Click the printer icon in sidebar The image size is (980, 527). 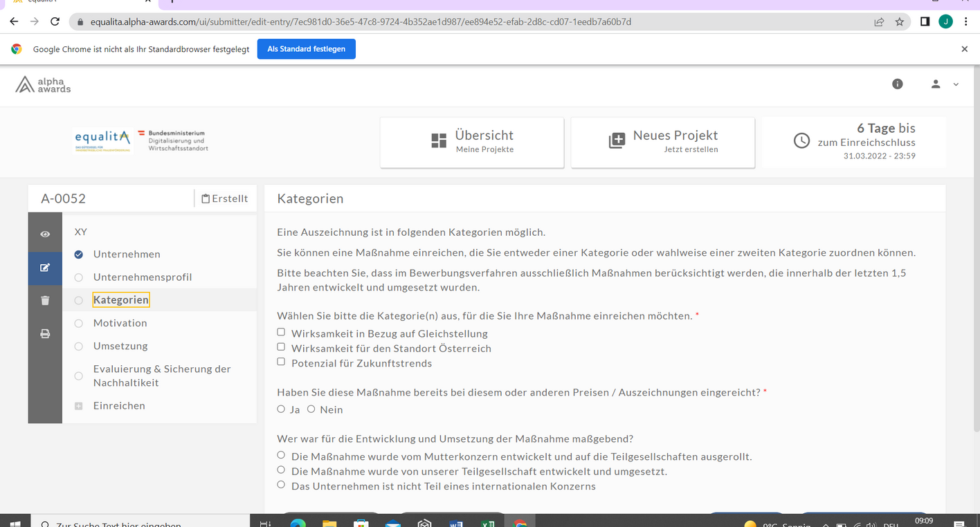[45, 334]
